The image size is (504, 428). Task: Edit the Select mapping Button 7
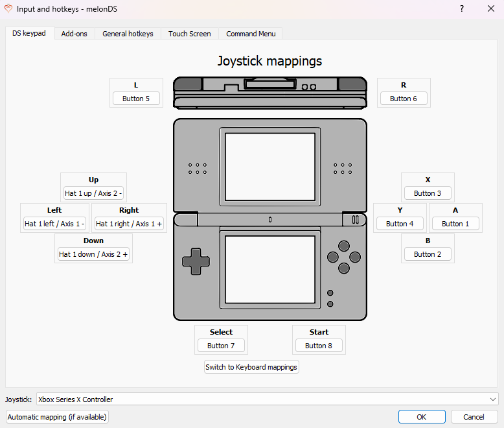tap(221, 345)
